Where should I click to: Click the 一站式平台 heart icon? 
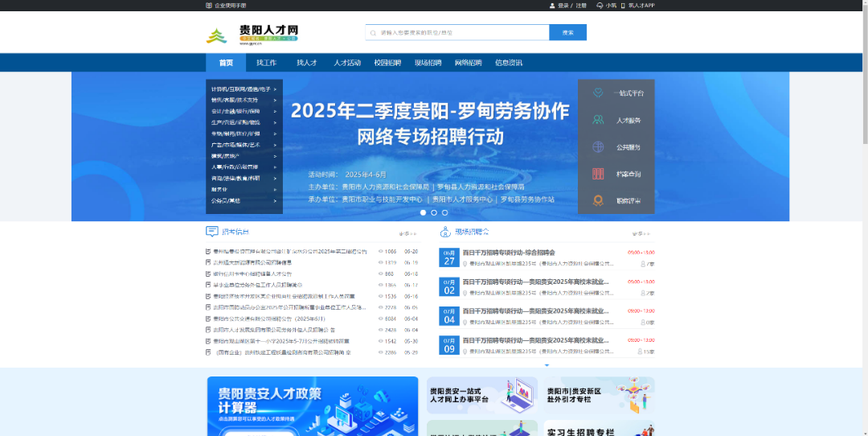coord(598,93)
